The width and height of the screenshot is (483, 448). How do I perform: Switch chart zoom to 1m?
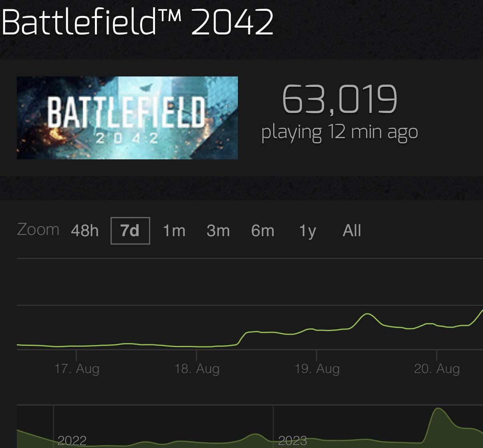coord(174,231)
